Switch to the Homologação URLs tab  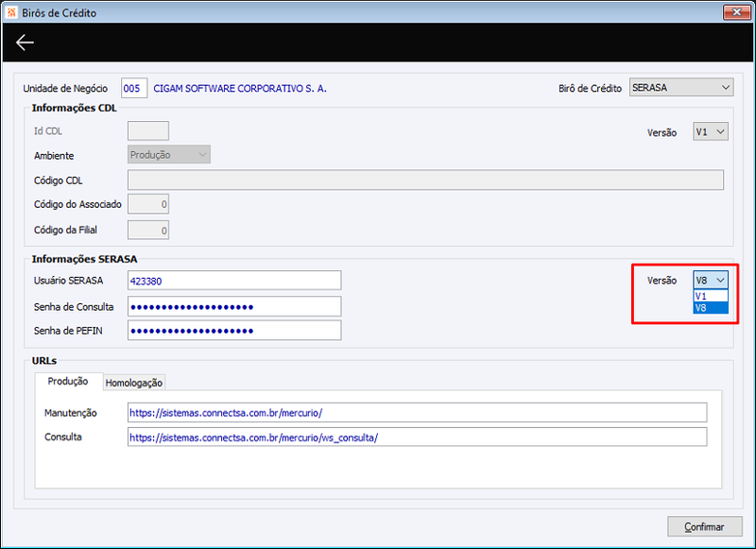134,383
